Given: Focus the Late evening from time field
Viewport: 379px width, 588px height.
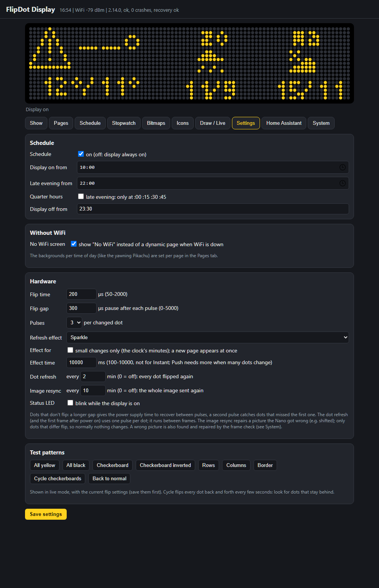Looking at the screenshot, I should (x=213, y=183).
